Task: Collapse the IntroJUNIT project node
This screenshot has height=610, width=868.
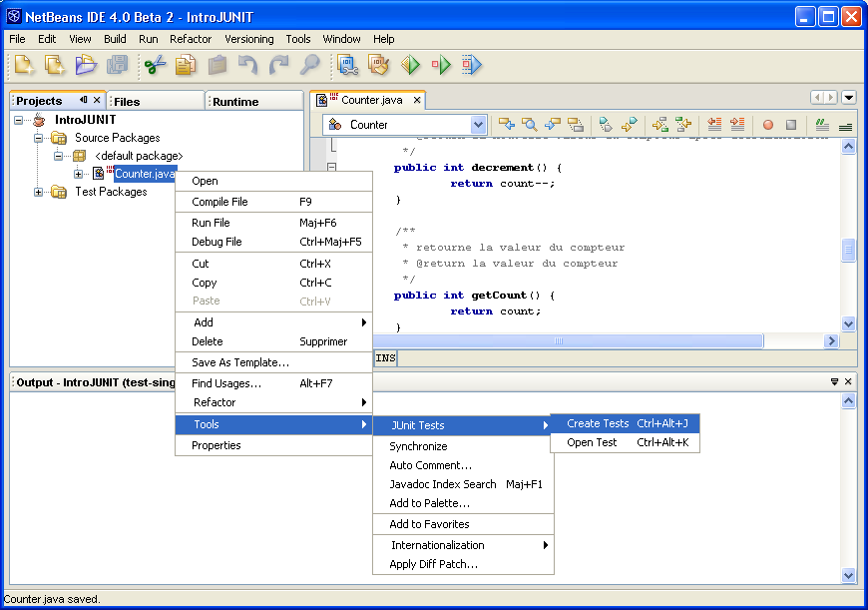Action: point(19,120)
